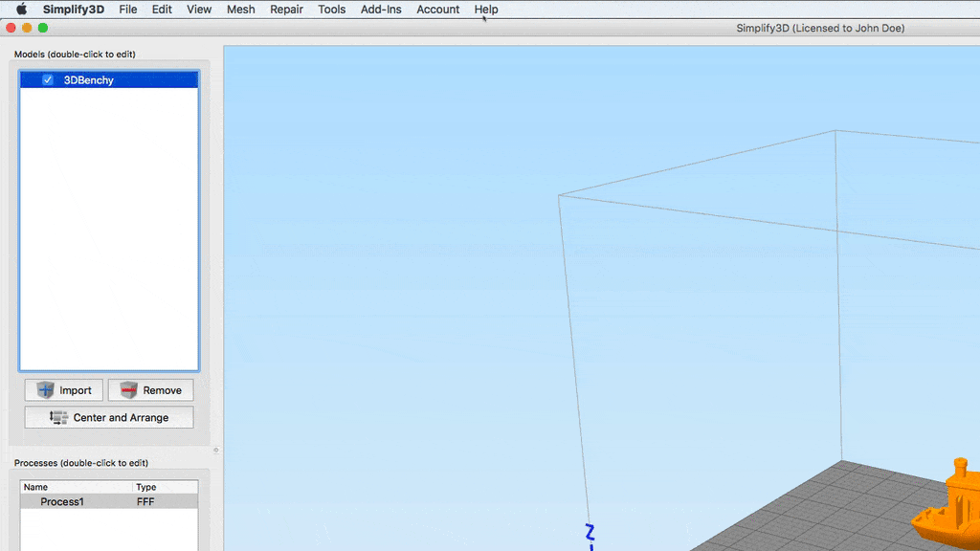This screenshot has width=980, height=551.
Task: Click the Remove model button
Action: click(x=150, y=390)
